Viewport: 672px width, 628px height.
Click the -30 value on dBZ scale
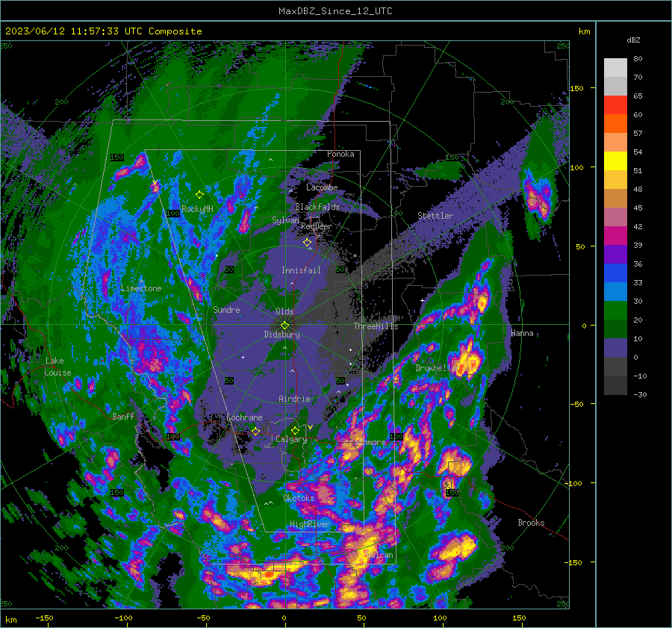click(640, 394)
